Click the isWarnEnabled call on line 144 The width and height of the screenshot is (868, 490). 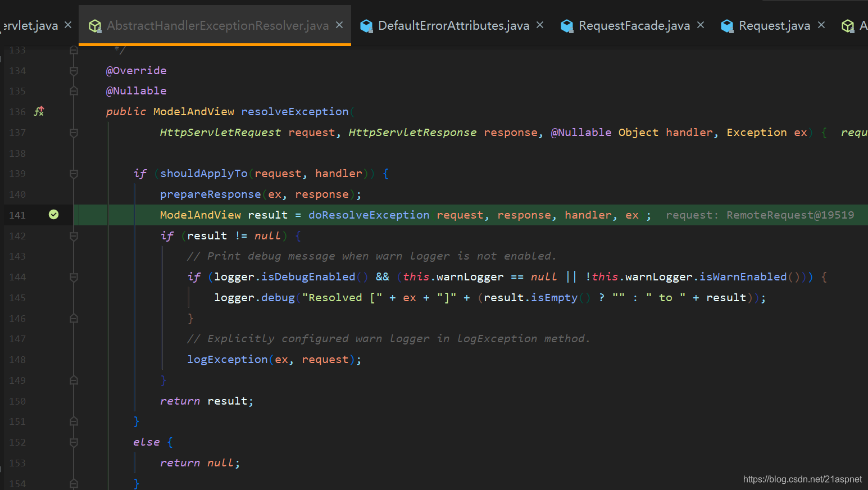click(743, 277)
